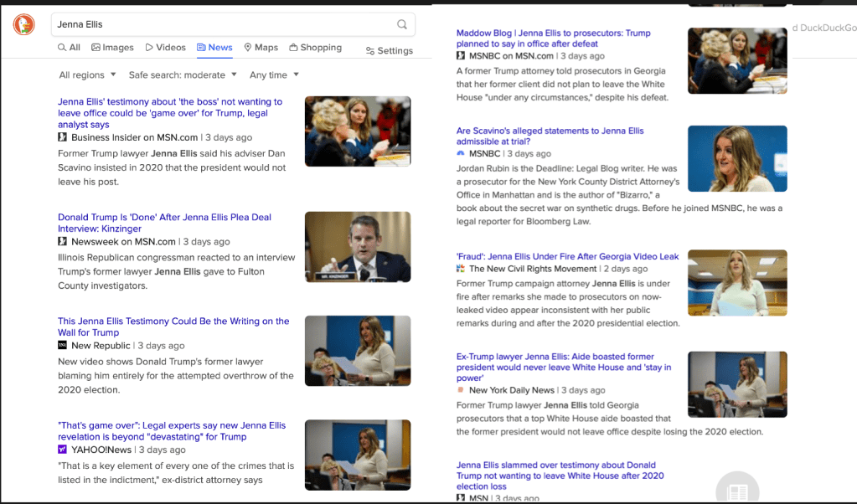Click inside the Jenna Ellis search field
Viewport: 857px width, 504px height.
click(x=218, y=24)
